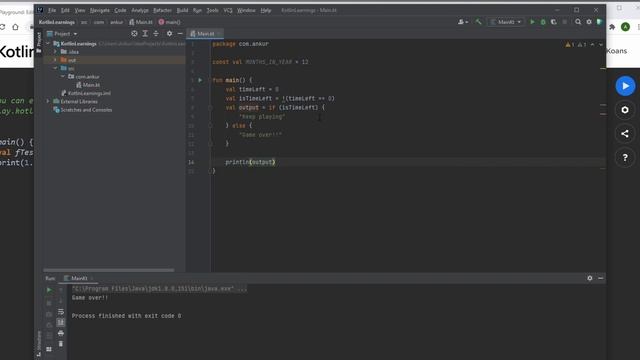Open Project panel gear options
Image resolution: width=640 pixels, height=360 pixels.
pyautogui.click(x=169, y=33)
